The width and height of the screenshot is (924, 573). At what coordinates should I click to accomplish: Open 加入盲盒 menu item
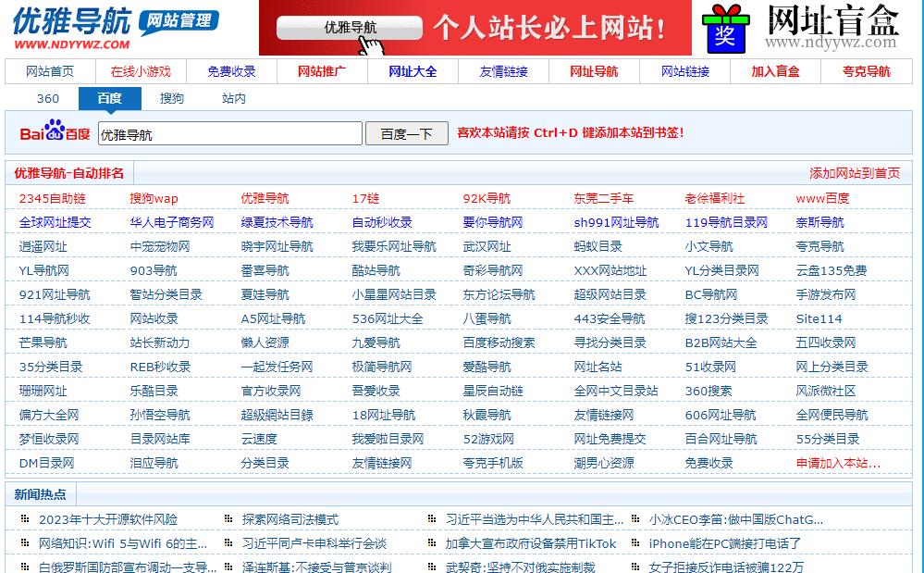pyautogui.click(x=775, y=71)
